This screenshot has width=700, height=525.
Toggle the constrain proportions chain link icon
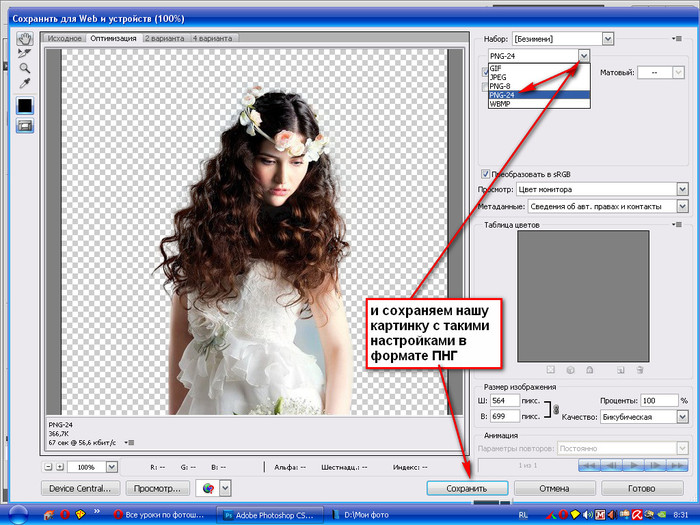[556, 409]
